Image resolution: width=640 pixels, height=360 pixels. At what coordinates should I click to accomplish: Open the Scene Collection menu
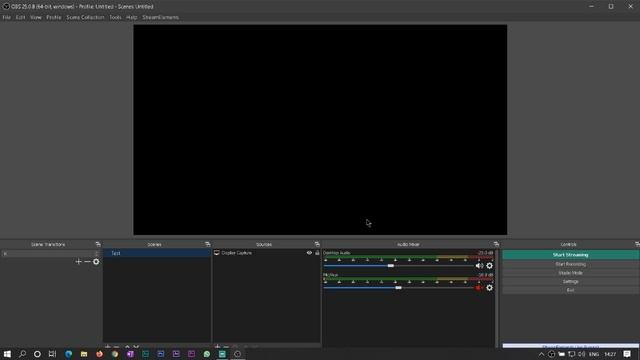(x=85, y=17)
